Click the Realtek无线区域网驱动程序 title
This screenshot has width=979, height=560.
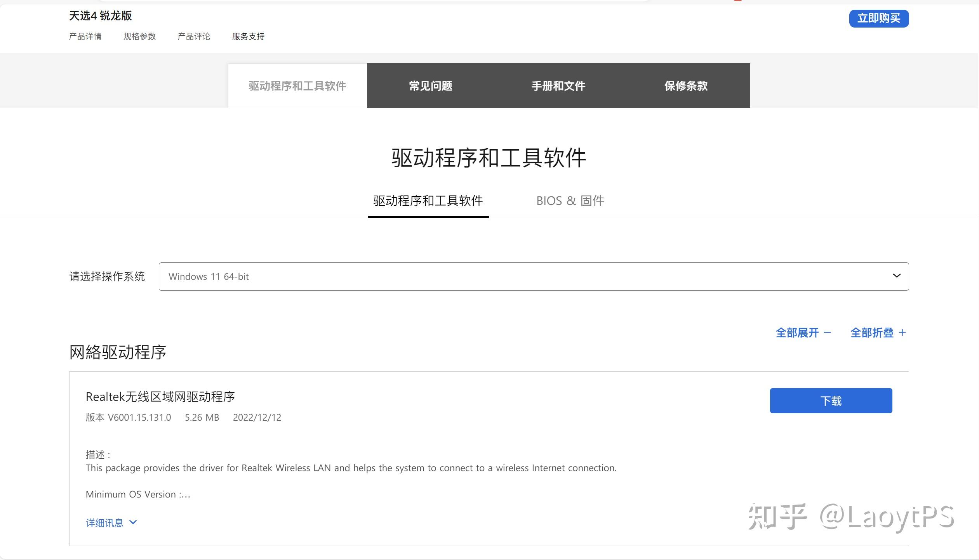click(160, 397)
